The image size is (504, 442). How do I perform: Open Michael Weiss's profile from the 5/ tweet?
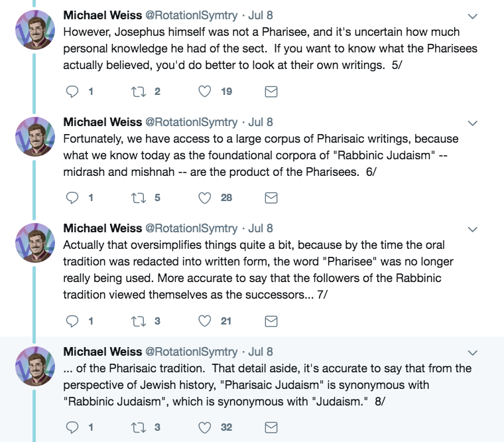[x=102, y=15]
